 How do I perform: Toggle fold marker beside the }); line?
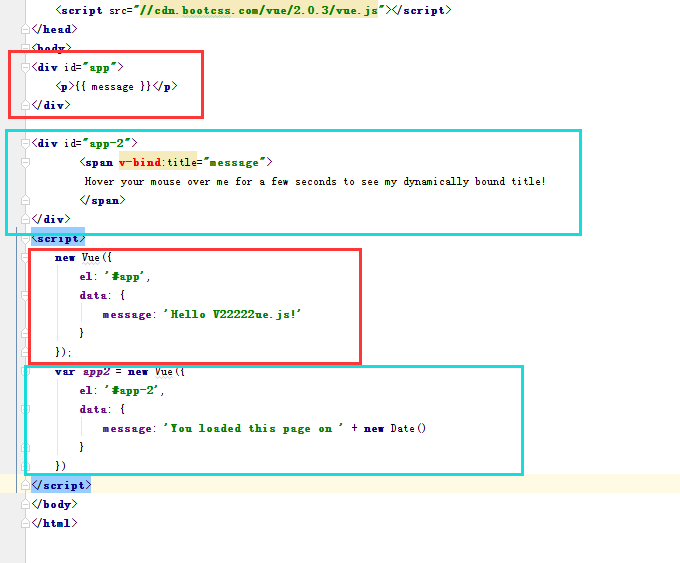[25, 352]
